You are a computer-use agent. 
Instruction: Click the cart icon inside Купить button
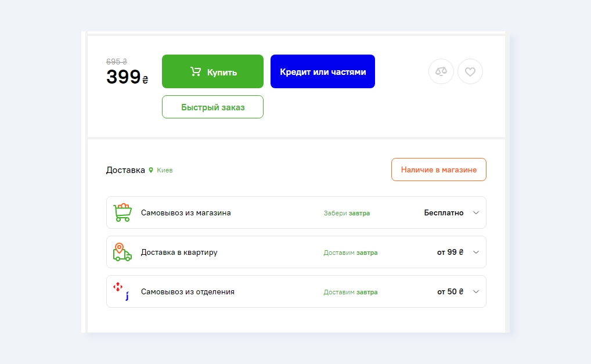click(x=196, y=71)
